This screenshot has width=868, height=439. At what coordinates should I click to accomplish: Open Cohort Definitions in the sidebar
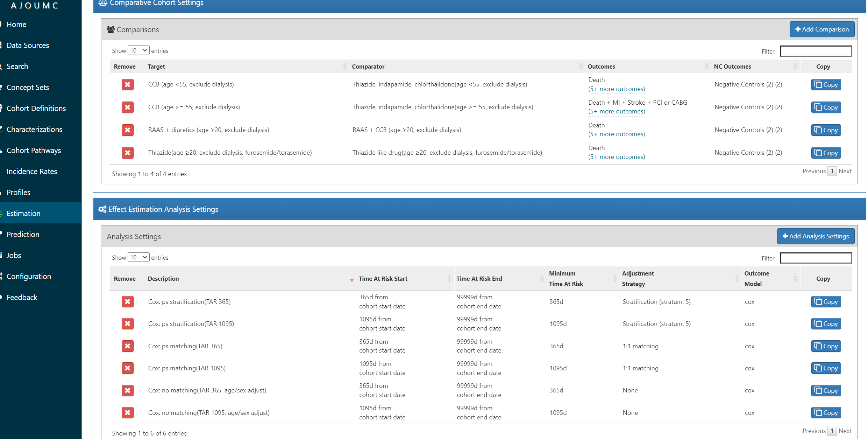tap(36, 109)
